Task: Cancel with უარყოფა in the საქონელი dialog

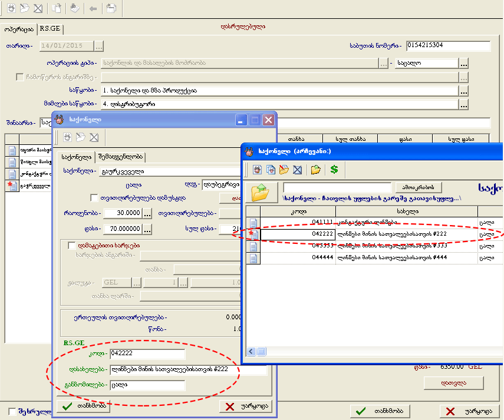Action: pos(246,406)
